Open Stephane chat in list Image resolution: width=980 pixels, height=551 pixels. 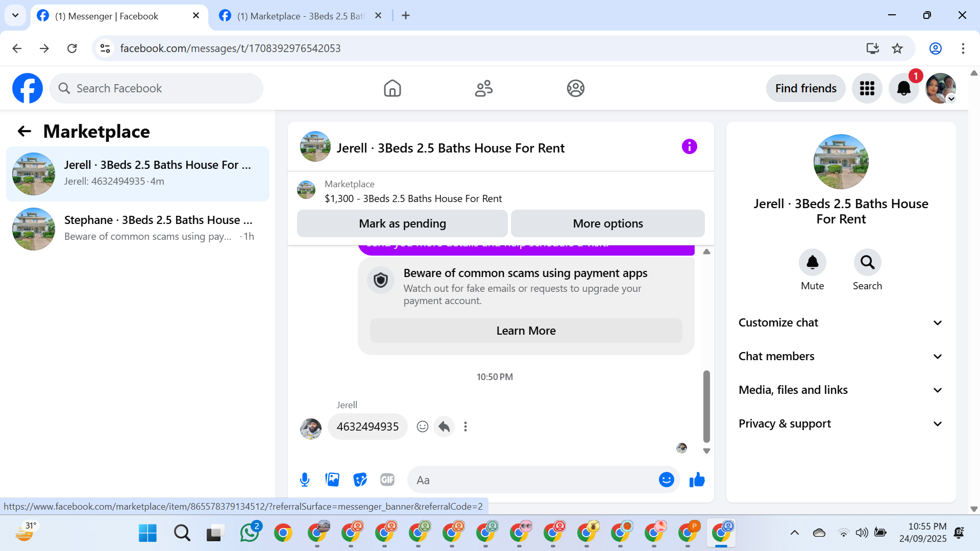click(x=138, y=229)
